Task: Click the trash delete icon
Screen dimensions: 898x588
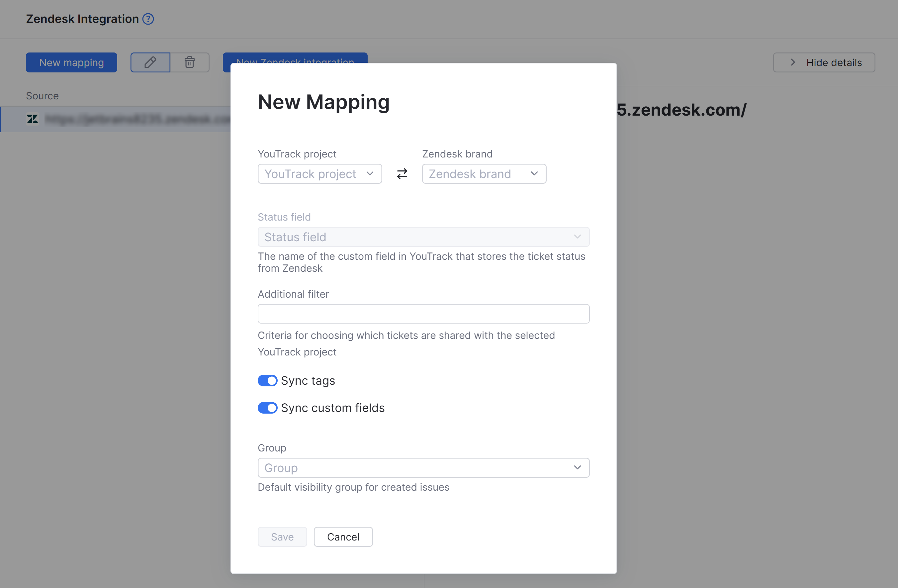Action: 189,62
